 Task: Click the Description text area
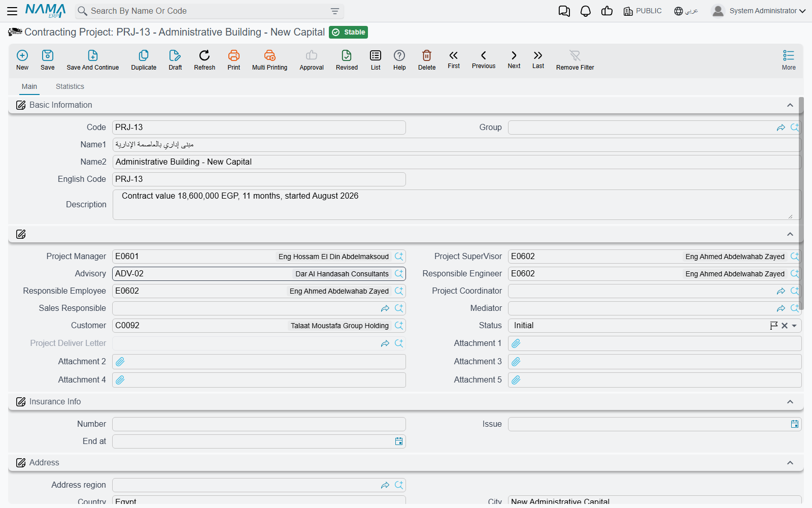coord(457,205)
